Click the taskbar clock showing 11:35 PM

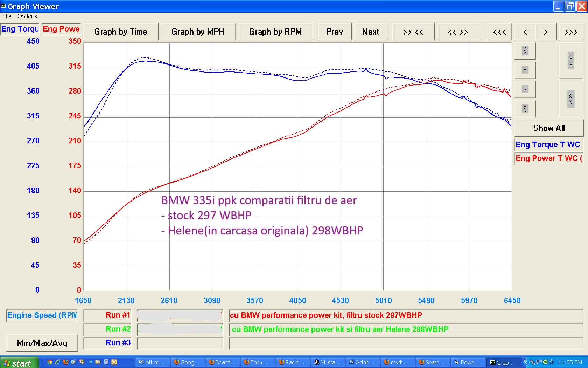tap(570, 362)
